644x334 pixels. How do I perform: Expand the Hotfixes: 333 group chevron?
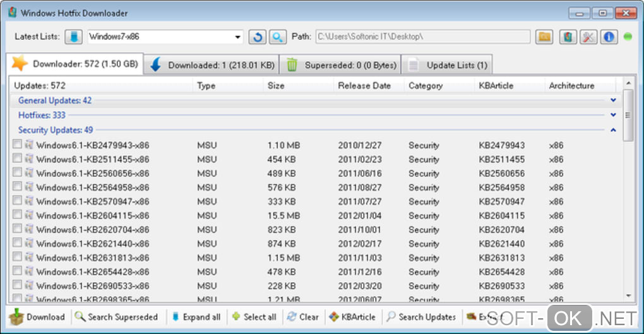coord(613,115)
